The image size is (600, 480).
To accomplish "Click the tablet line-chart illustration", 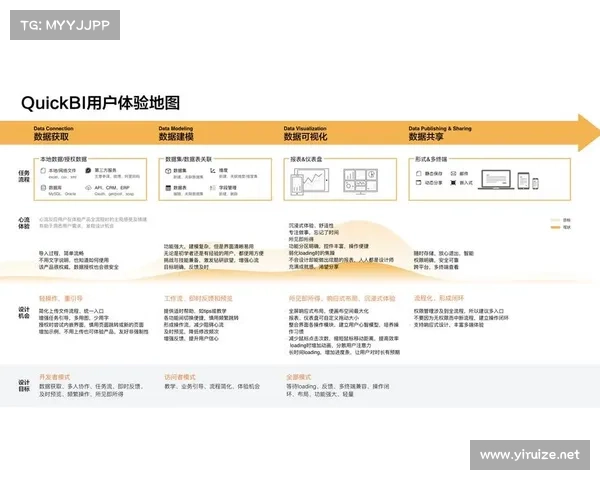I will [x=310, y=181].
